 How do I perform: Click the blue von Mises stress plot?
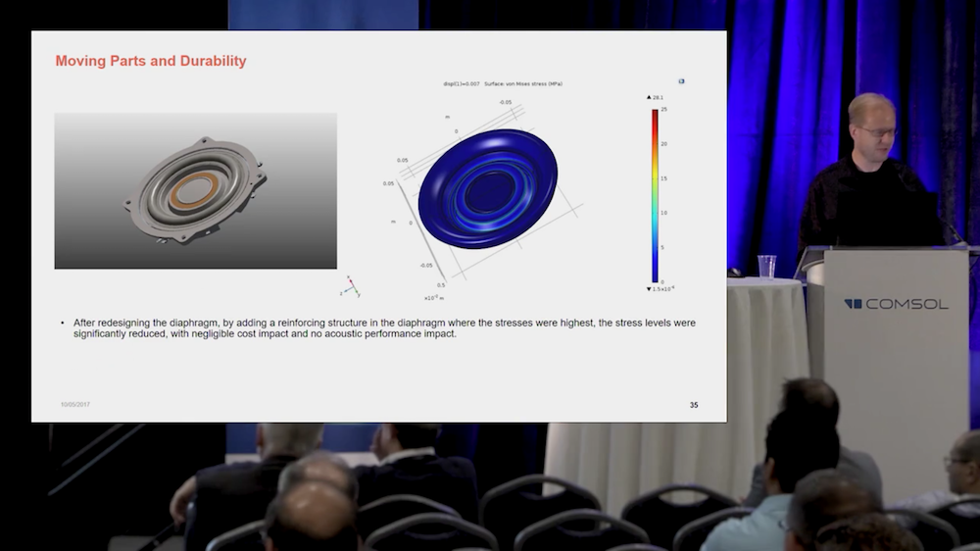tap(488, 189)
